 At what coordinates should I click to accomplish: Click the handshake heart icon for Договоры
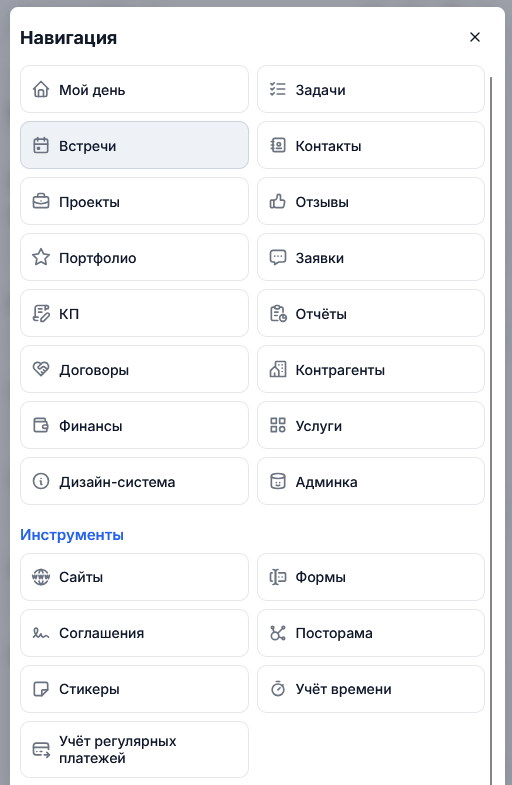pos(41,369)
